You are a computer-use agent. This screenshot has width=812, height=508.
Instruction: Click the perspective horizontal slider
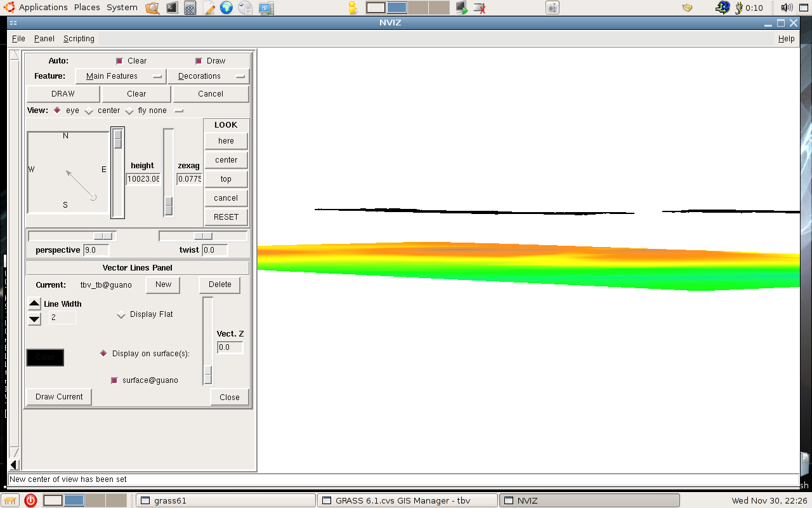72,236
